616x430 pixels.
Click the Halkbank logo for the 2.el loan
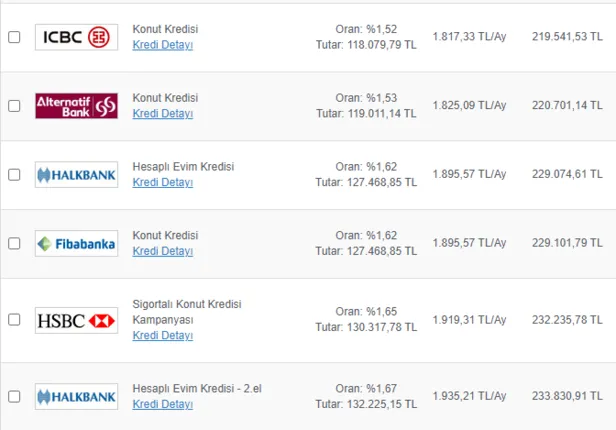point(76,396)
